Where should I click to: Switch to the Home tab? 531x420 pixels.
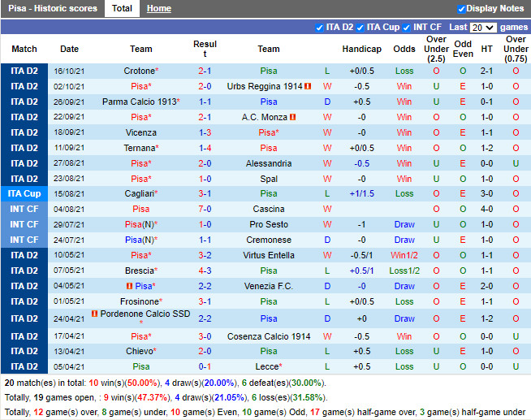coord(159,9)
